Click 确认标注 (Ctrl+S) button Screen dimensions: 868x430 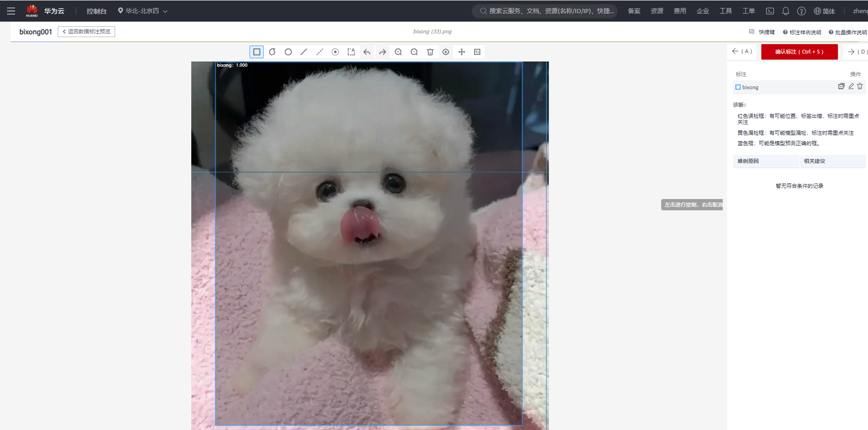(x=799, y=52)
